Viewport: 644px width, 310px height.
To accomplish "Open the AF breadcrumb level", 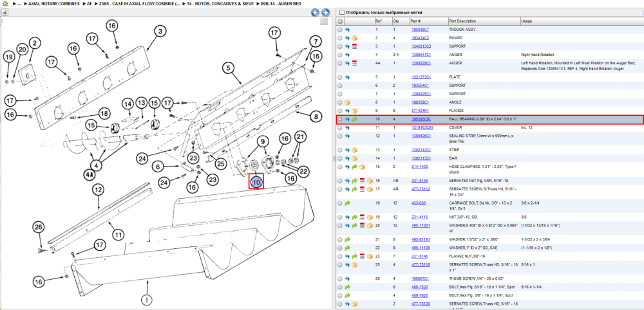I will coord(89,3).
